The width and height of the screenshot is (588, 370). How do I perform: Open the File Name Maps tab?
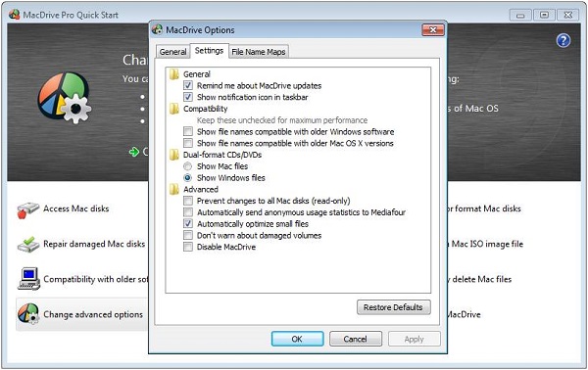tap(259, 52)
